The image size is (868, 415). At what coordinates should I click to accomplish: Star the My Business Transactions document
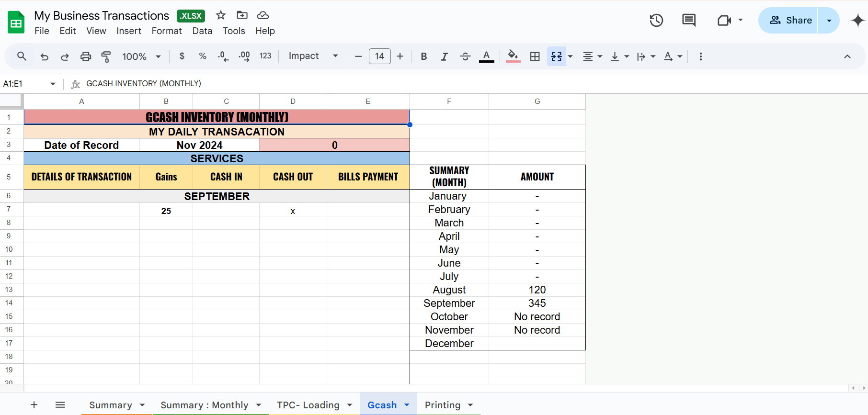221,15
